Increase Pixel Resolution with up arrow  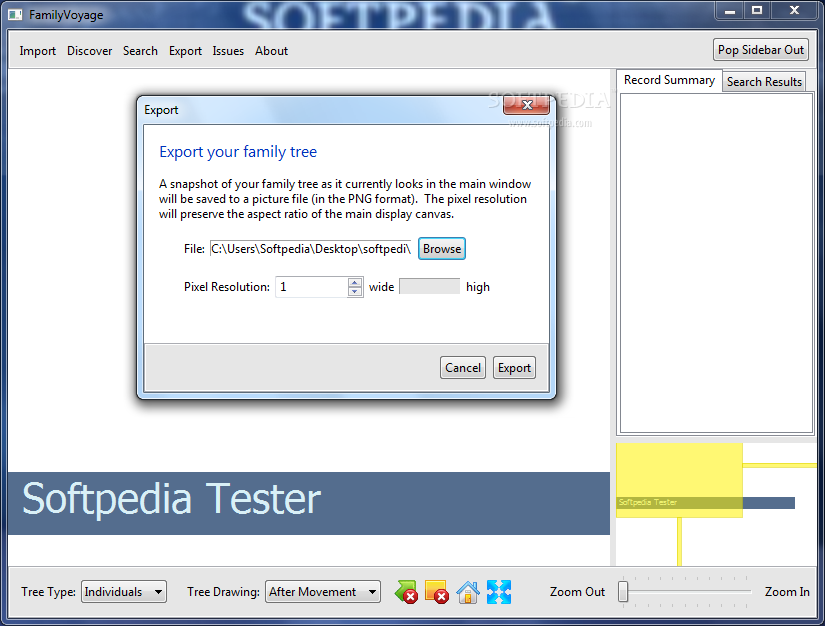coord(355,282)
